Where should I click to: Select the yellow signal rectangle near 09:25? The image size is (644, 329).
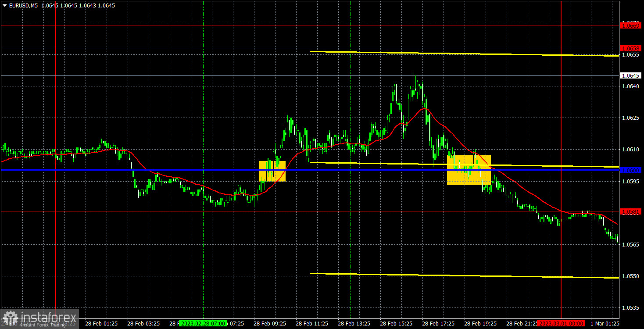[272, 171]
